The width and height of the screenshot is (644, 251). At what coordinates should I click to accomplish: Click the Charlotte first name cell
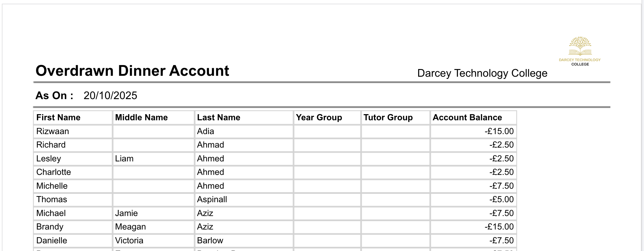click(x=53, y=172)
